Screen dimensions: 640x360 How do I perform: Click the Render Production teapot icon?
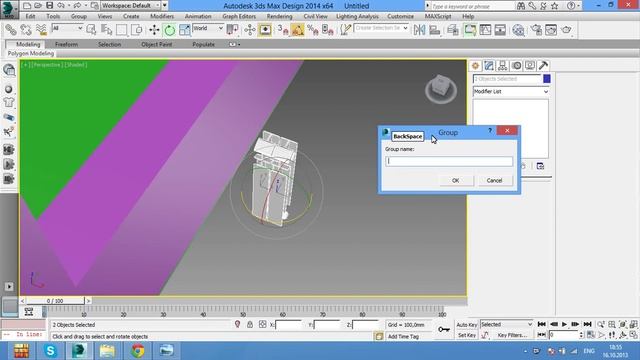coord(567,30)
